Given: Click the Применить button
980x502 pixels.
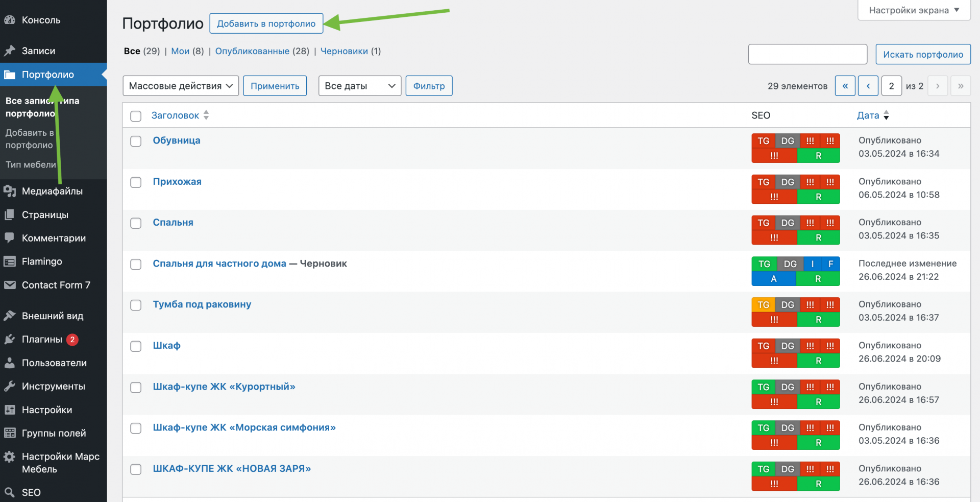Looking at the screenshot, I should 275,86.
